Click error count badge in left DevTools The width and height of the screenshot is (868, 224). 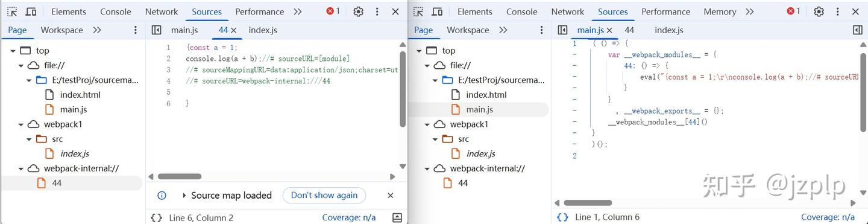pos(333,11)
